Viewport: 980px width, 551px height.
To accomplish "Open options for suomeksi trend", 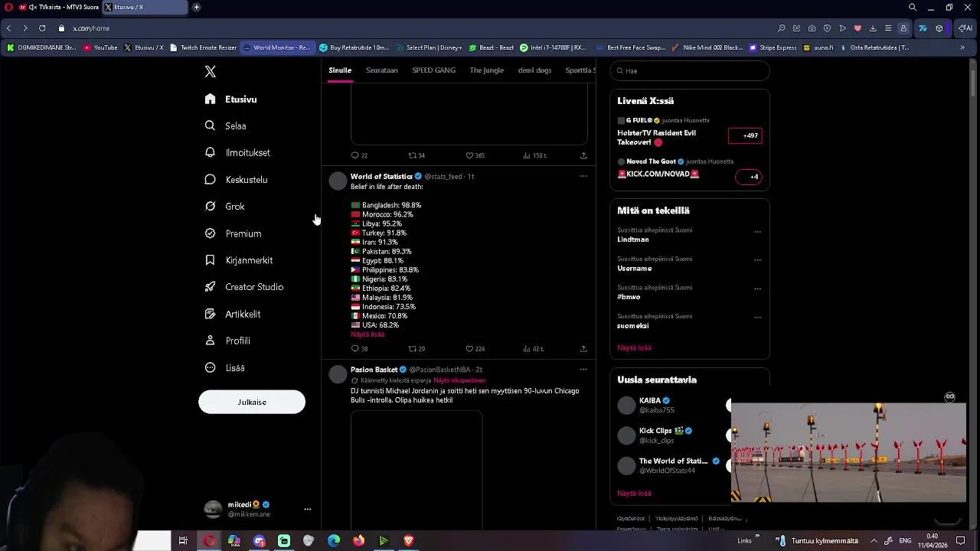I will [757, 317].
